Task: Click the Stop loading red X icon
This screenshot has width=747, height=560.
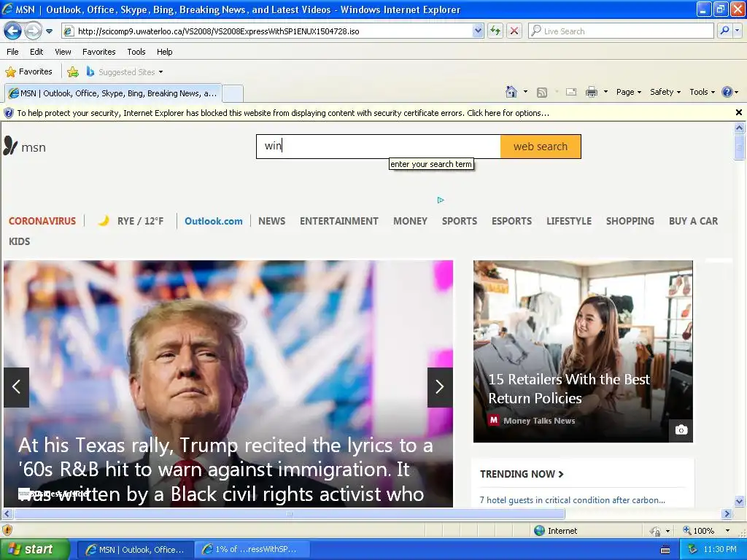Action: [514, 31]
